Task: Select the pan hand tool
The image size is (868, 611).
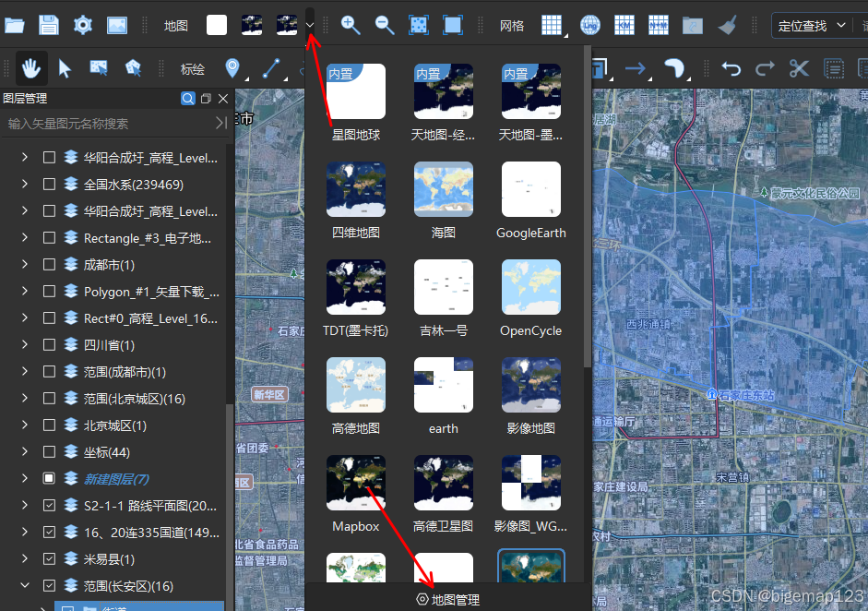Action: click(31, 68)
